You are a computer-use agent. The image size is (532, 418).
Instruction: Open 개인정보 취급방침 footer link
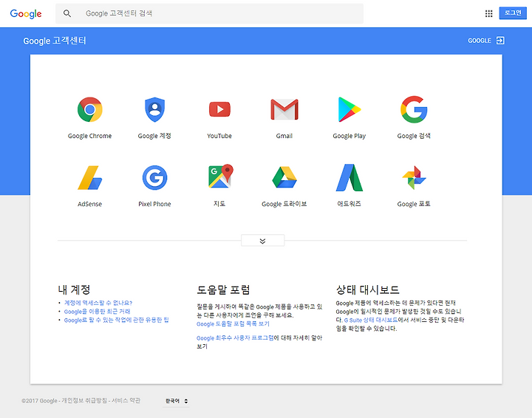(84, 401)
